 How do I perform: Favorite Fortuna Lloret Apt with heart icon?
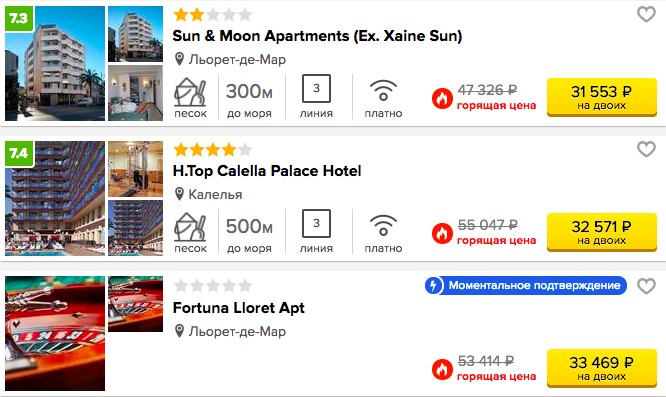coord(646,286)
